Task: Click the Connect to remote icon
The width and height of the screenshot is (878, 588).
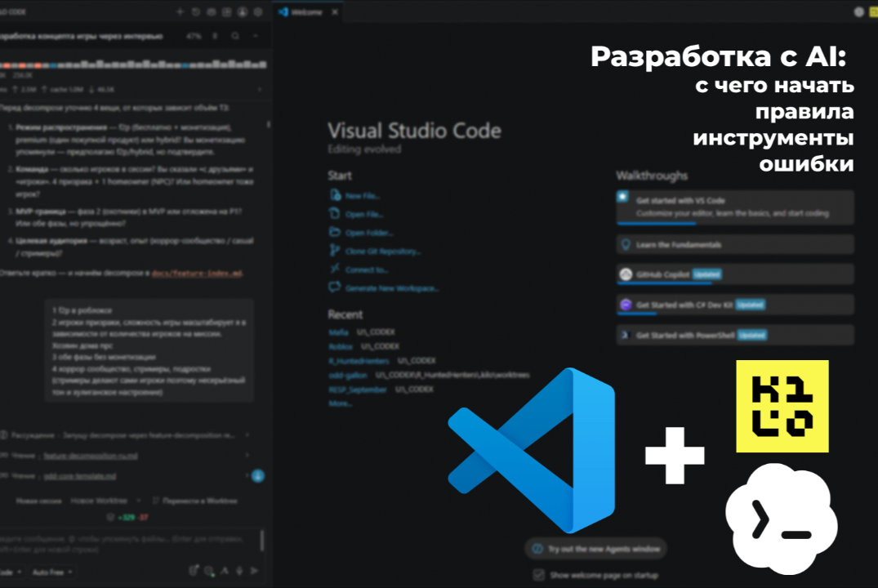Action: (x=335, y=269)
